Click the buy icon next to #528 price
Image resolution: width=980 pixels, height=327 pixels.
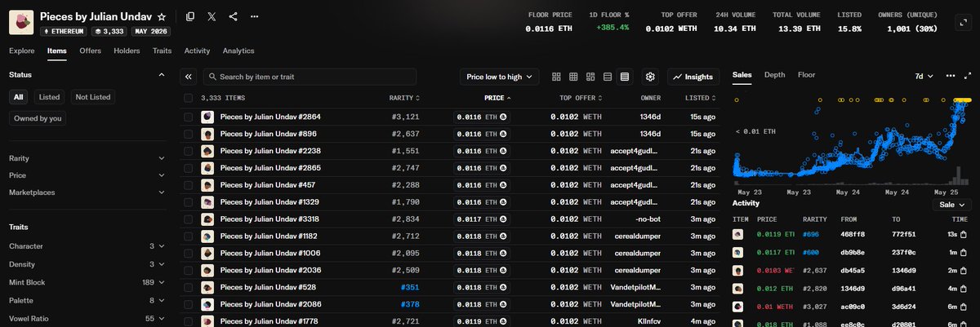pos(504,287)
